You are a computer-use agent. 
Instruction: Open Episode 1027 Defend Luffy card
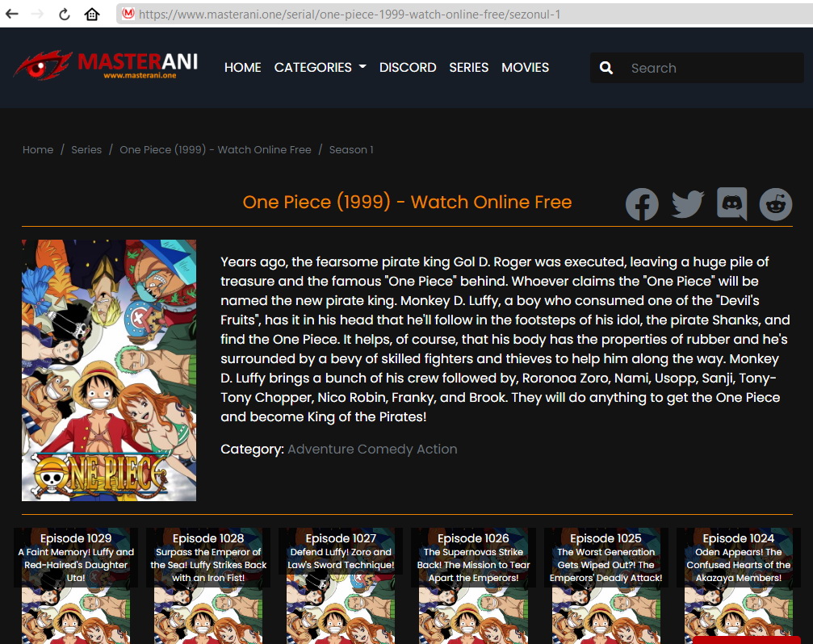click(341, 585)
